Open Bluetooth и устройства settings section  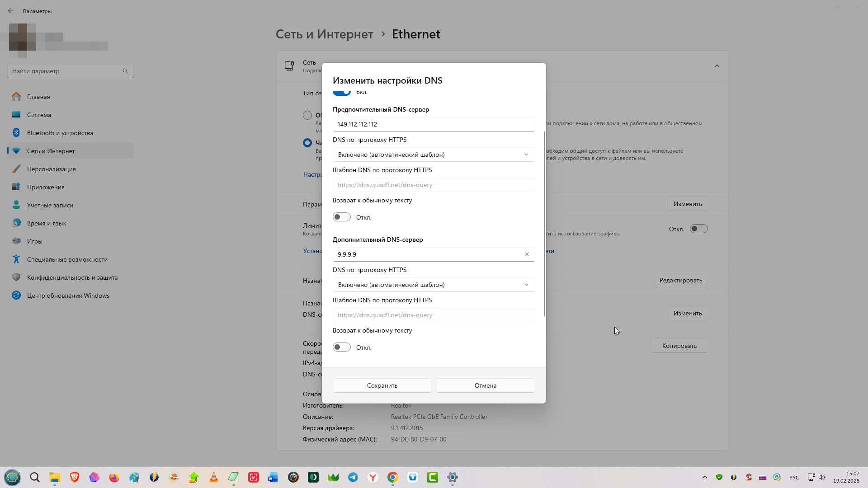coord(60,133)
